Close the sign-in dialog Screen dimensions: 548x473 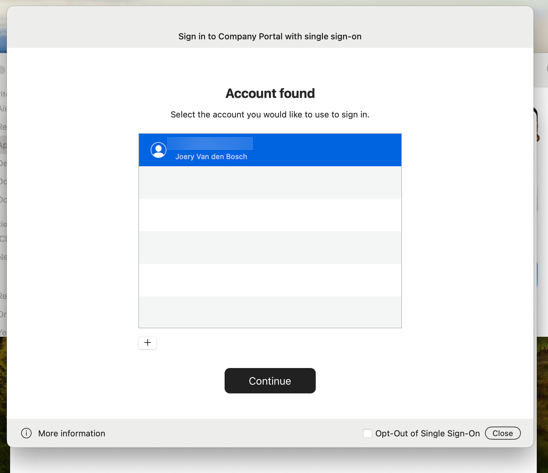(x=503, y=433)
